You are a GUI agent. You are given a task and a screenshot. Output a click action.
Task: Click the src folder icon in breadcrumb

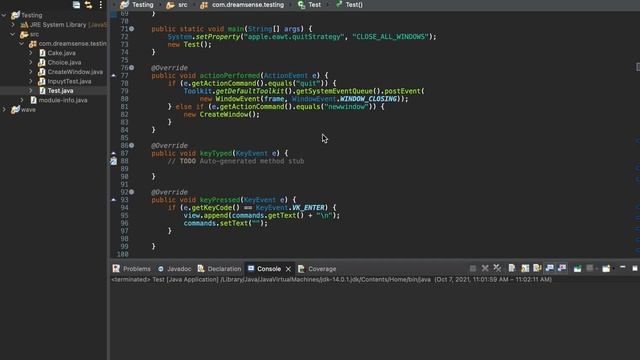pyautogui.click(x=171, y=5)
